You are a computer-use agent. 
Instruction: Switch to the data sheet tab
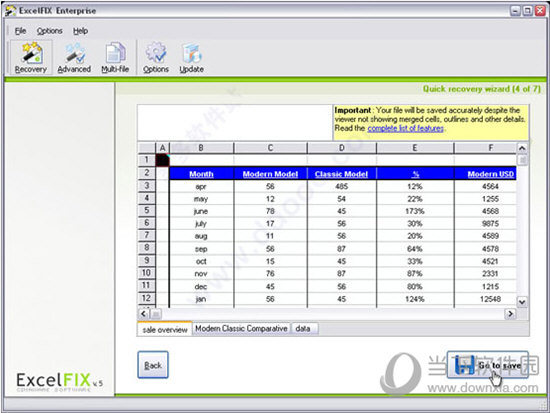[303, 328]
